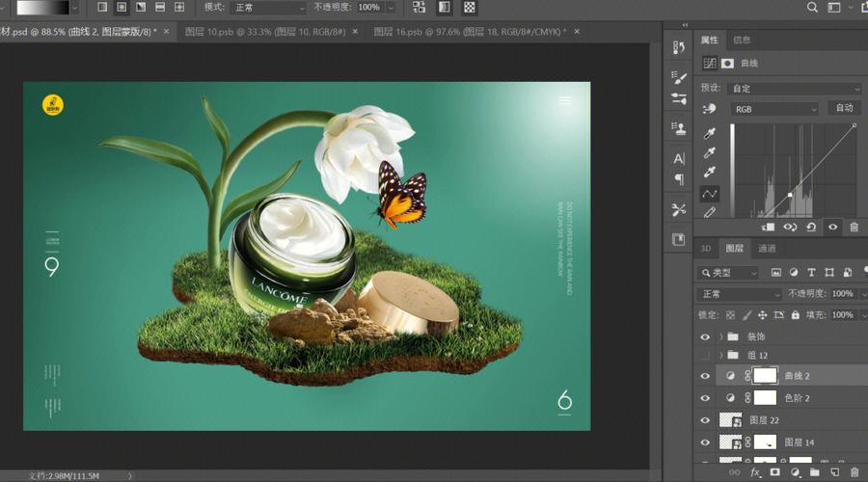Expand the 装饰 group
868x482 pixels.
[720, 337]
